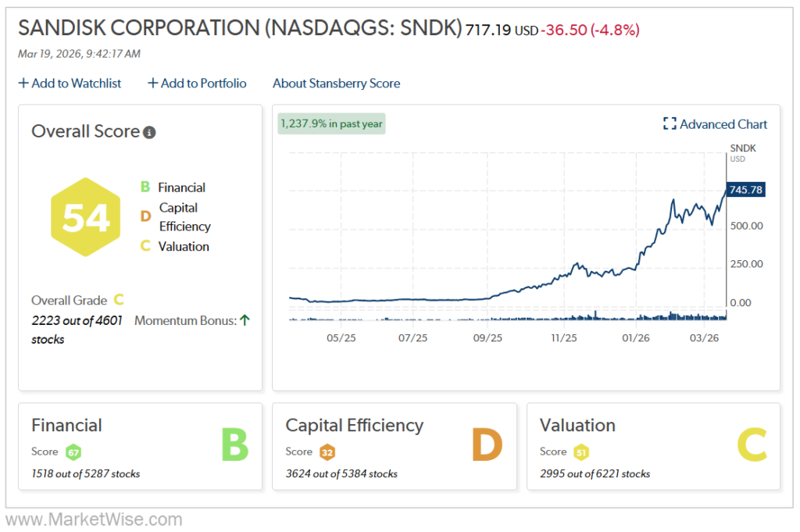Click the 1,237.9% past year badge
Viewport: 800px width, 532px height.
[331, 123]
